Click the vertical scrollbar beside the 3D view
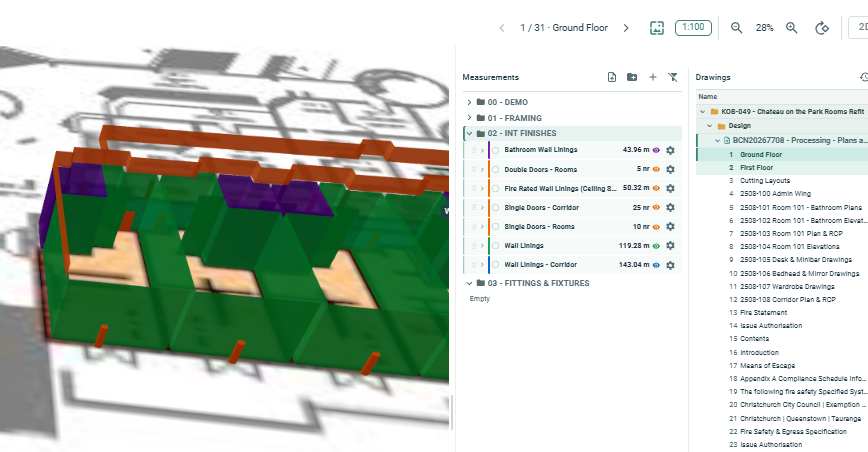Screen dimensions: 868x452 [452, 412]
